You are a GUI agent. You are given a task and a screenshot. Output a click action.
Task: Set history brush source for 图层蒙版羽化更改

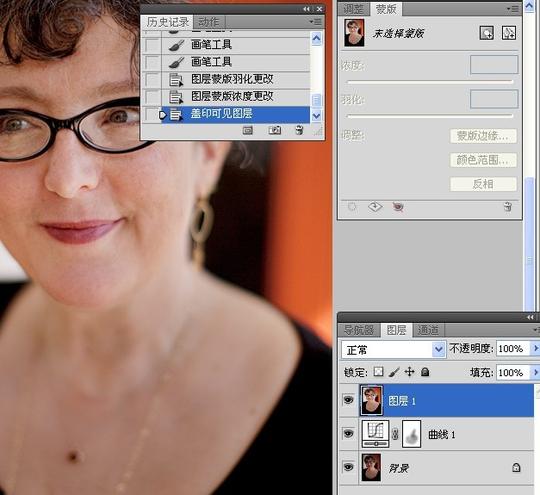(x=152, y=80)
